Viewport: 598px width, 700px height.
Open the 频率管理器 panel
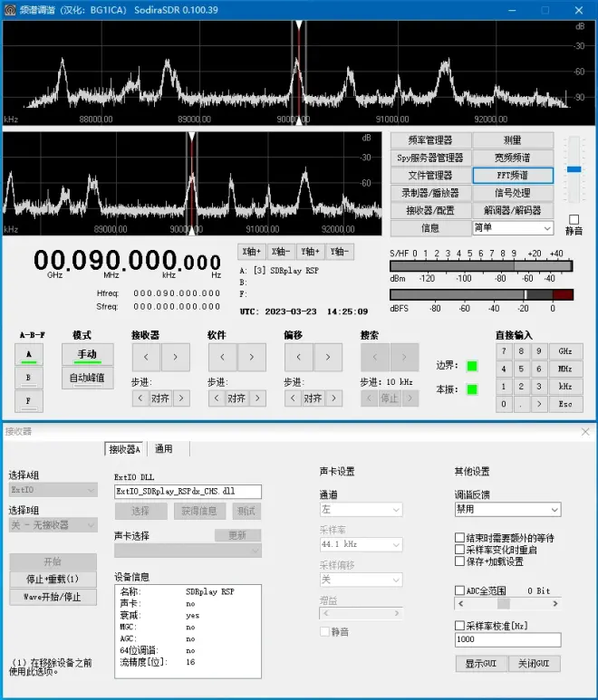coord(430,140)
